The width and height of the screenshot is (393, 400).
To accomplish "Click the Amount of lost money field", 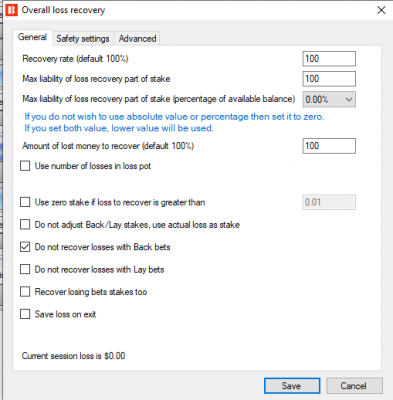I will pyautogui.click(x=329, y=146).
